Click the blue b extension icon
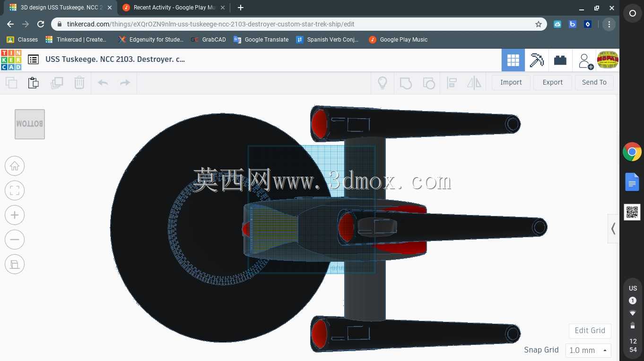 tap(573, 24)
